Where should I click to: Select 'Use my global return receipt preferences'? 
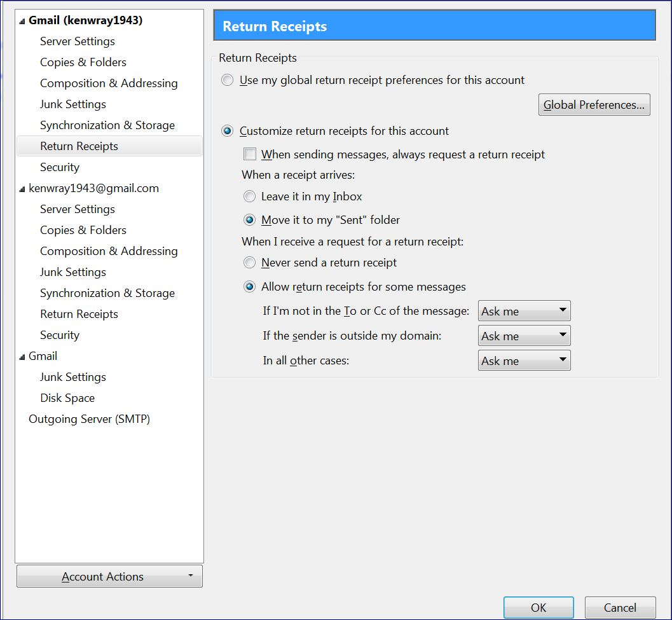coord(228,80)
